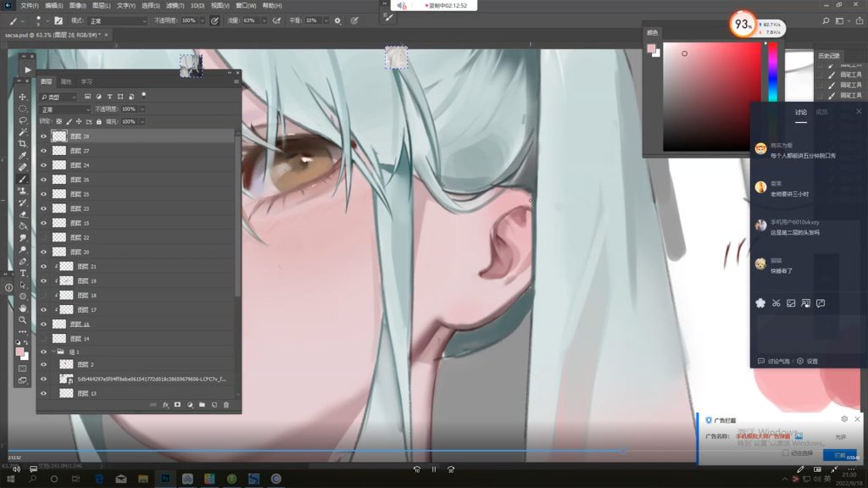Collapse the 组 1 layer group
868x488 pixels.
[x=53, y=352]
